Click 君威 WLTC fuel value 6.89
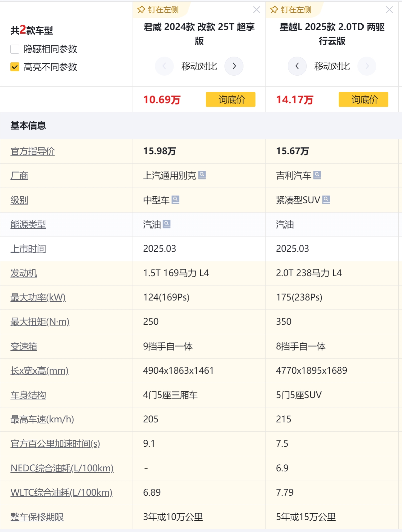Screen dimensions: 402x532 (x=152, y=493)
